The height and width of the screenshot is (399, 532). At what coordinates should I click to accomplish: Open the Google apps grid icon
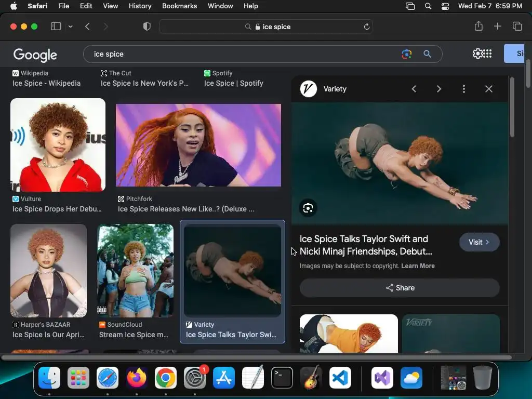tap(487, 54)
